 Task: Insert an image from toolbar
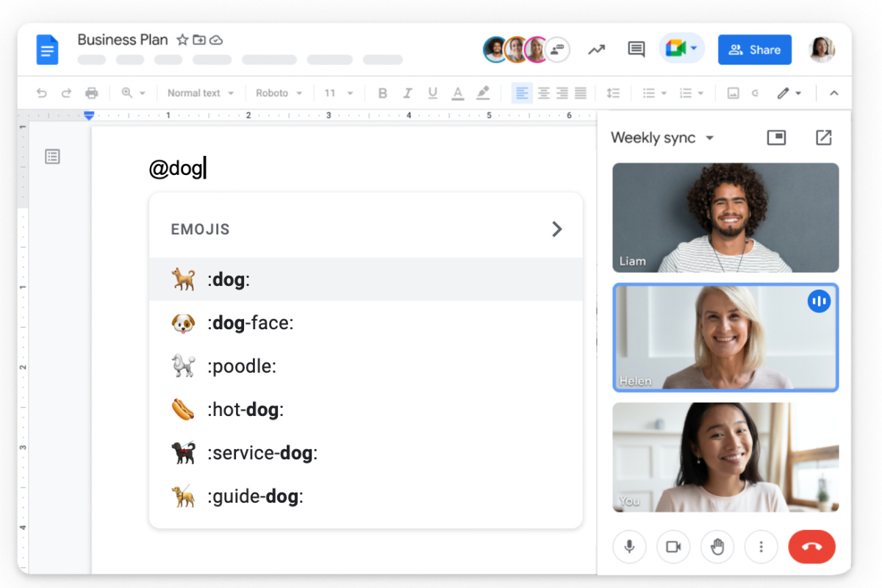coord(733,93)
